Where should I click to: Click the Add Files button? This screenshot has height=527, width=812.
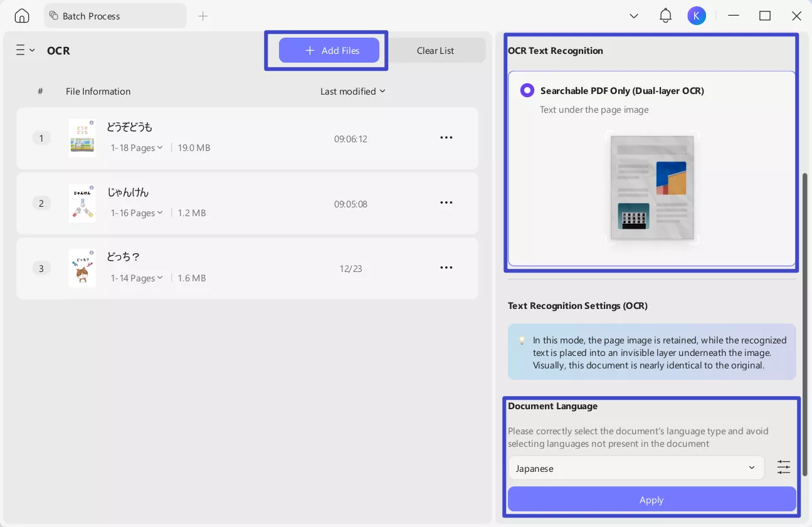(x=329, y=51)
